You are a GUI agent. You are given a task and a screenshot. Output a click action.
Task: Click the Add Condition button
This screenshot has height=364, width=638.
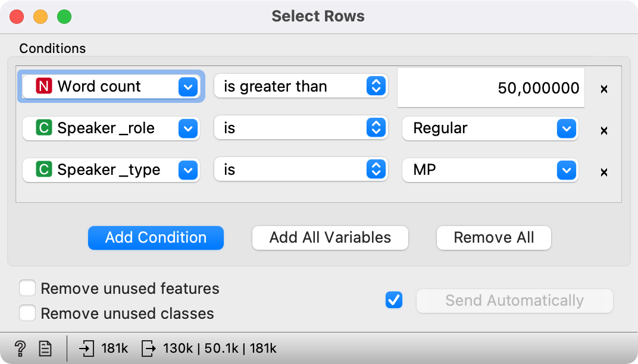pyautogui.click(x=156, y=238)
